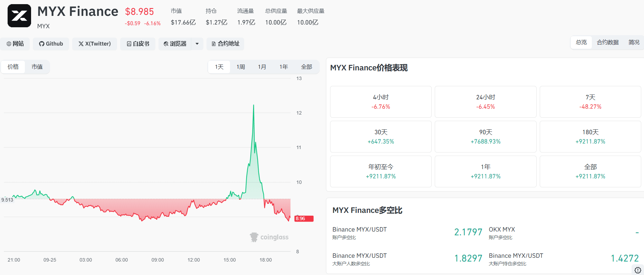
Task: Click the MYX Finance多空比 heading
Action: pyautogui.click(x=367, y=210)
